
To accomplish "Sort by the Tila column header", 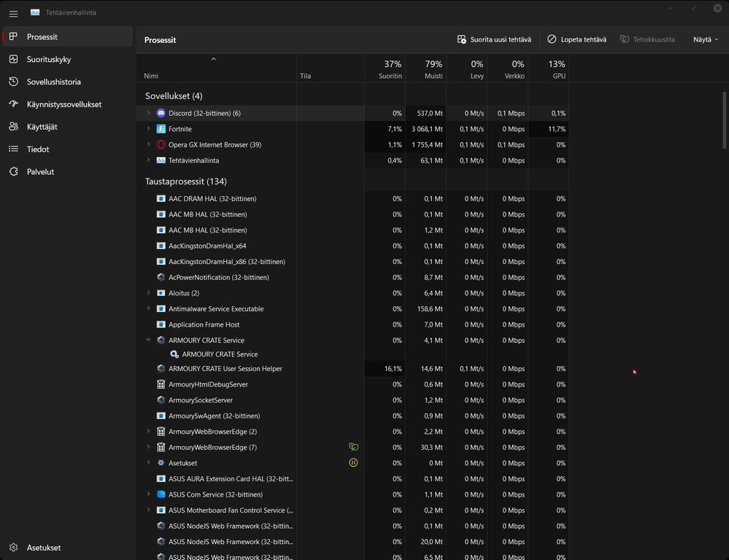I will coord(330,69).
